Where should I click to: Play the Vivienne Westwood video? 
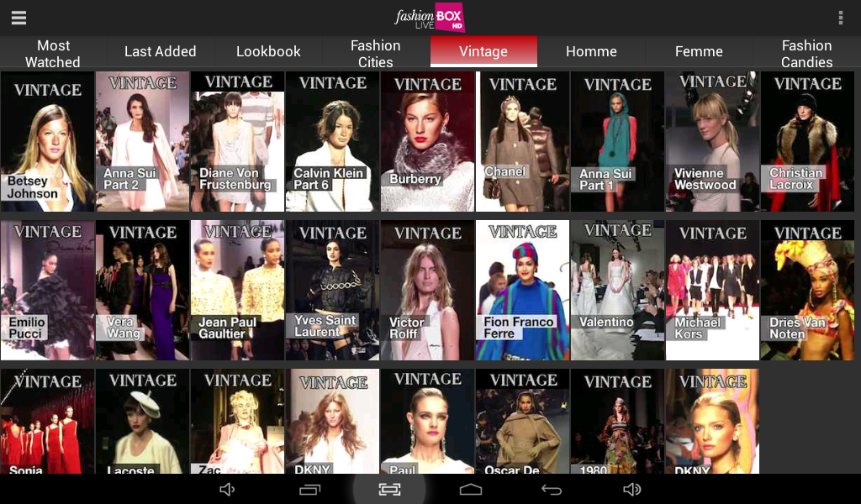tap(712, 141)
